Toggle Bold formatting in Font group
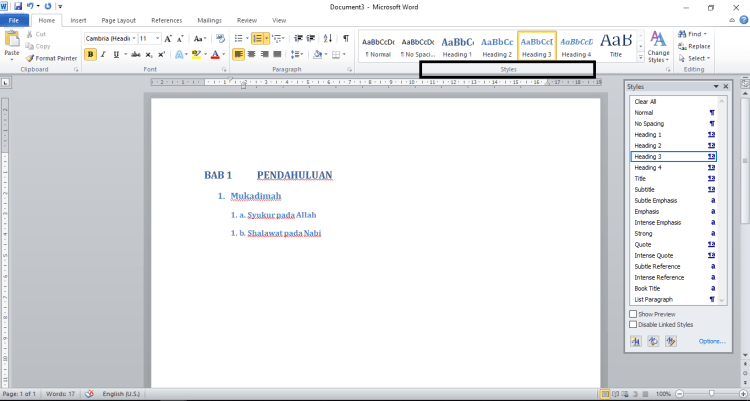 (90, 54)
